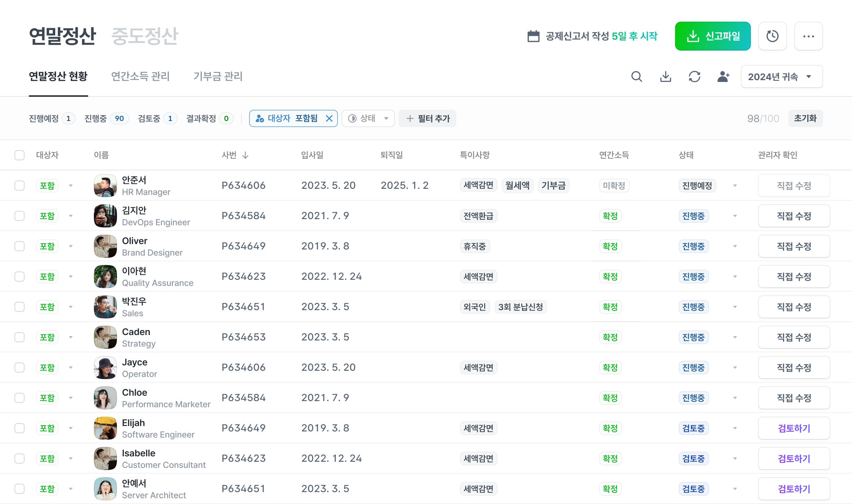Expand the 상태 filter dropdown
This screenshot has height=504, width=852.
[x=368, y=118]
